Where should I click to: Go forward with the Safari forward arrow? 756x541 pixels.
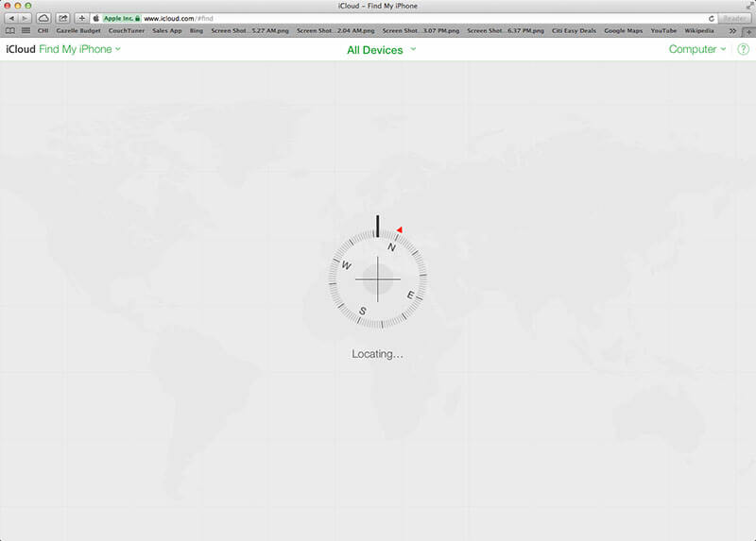click(25, 18)
